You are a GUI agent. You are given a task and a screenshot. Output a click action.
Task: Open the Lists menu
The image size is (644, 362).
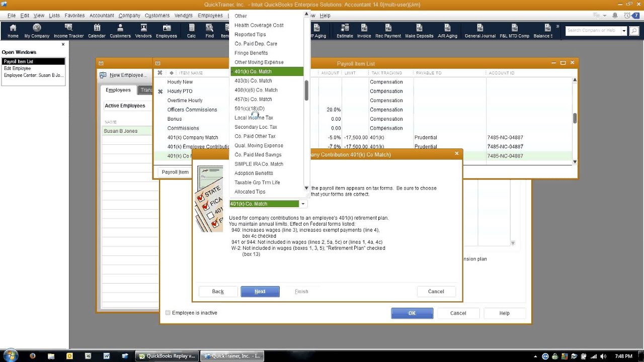[x=54, y=16]
